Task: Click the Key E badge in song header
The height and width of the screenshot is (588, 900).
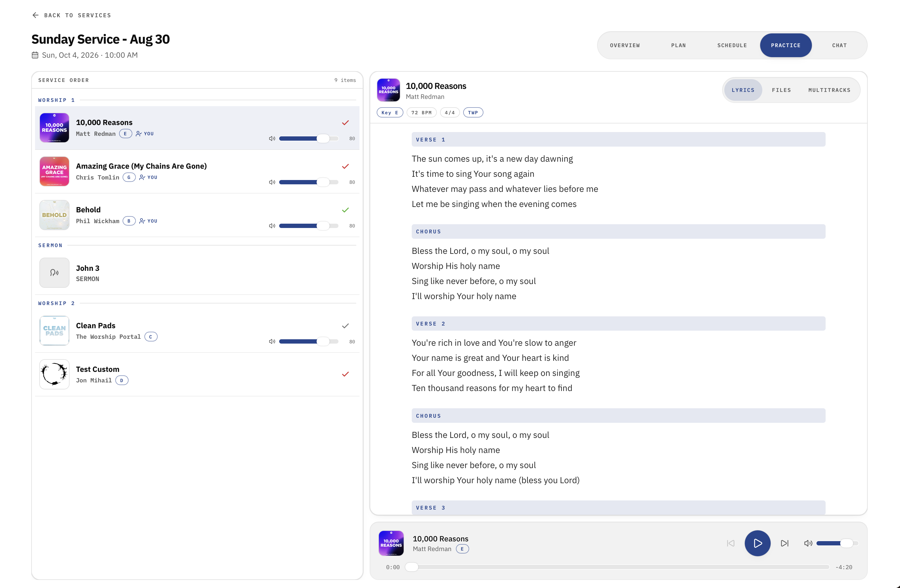Action: [x=390, y=113]
